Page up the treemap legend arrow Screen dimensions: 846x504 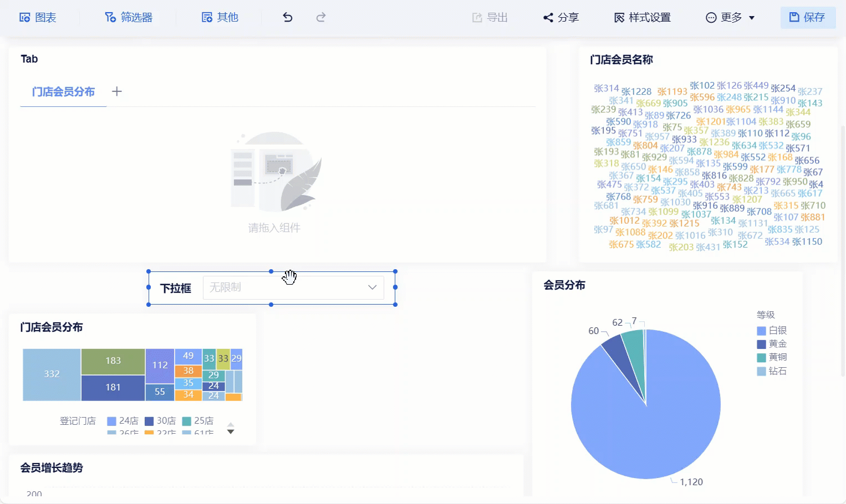(231, 424)
